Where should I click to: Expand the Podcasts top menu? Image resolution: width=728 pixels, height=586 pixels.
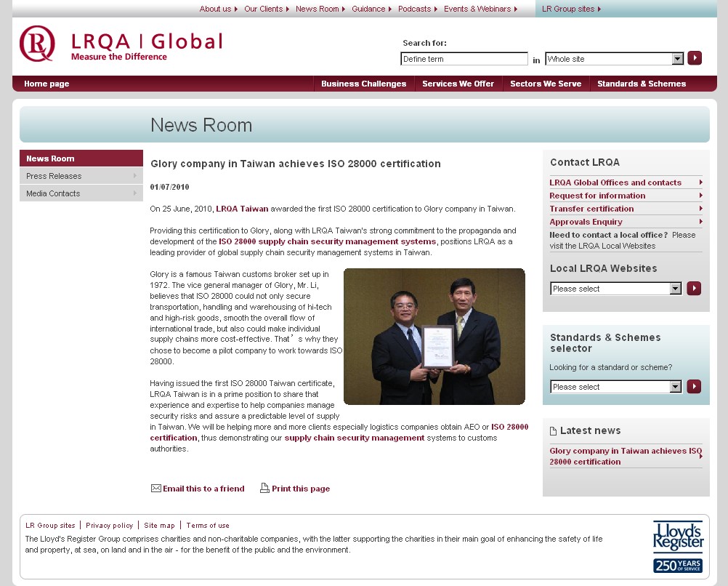pos(417,9)
